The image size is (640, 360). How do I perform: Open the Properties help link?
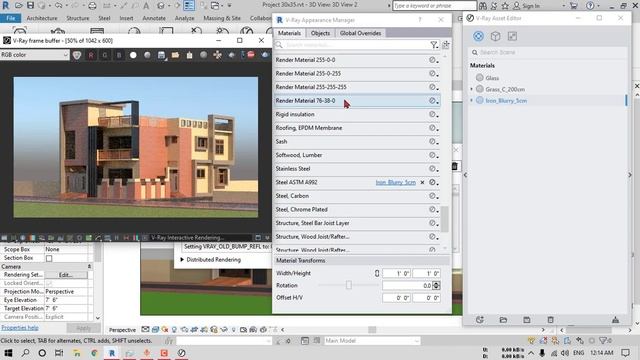20,328
